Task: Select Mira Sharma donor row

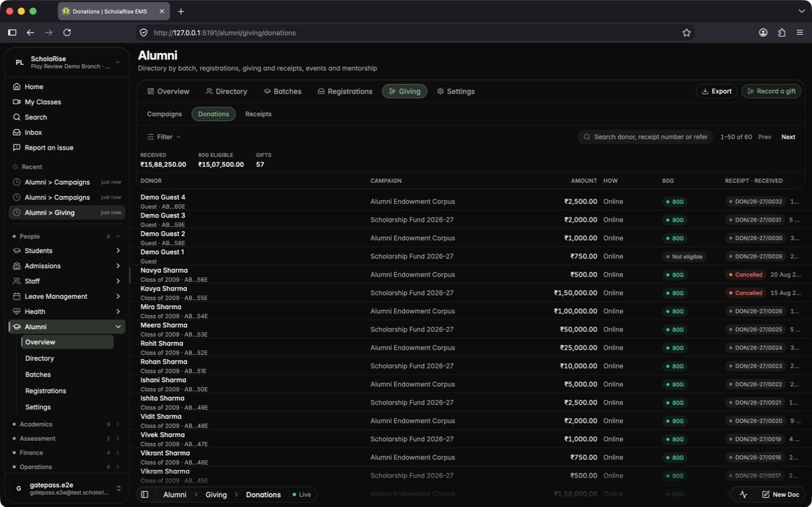Action: pyautogui.click(x=470, y=311)
